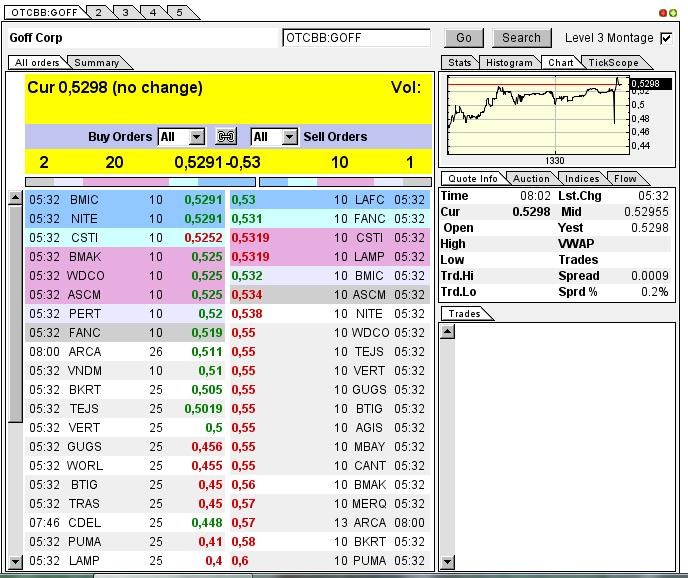This screenshot has width=688, height=578.
Task: Click the Trades panel scroll-up arrow
Action: coord(447,331)
